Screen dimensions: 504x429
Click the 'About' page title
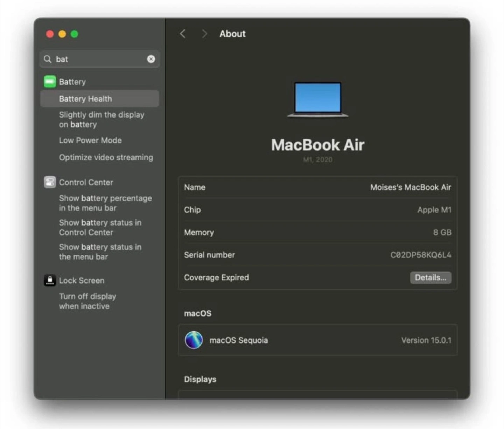(232, 34)
